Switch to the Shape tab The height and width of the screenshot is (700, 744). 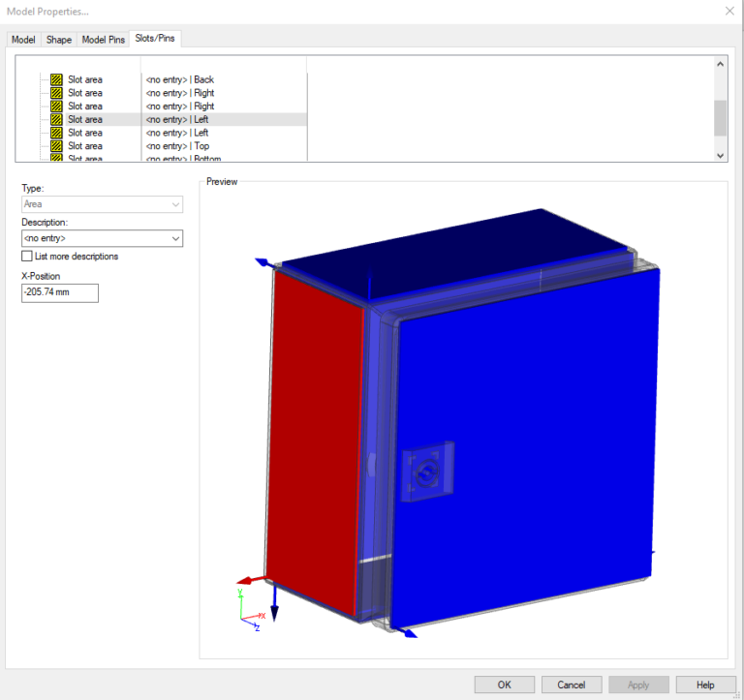click(59, 39)
